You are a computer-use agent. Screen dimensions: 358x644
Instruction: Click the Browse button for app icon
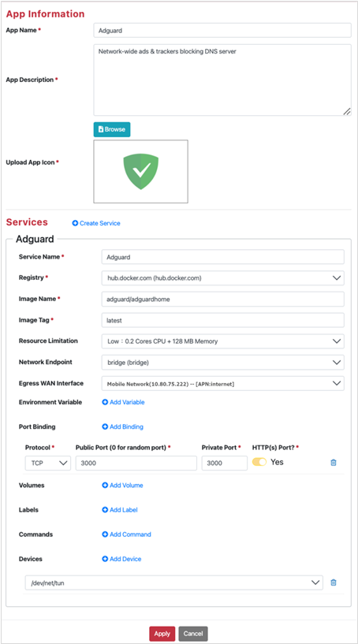(112, 129)
